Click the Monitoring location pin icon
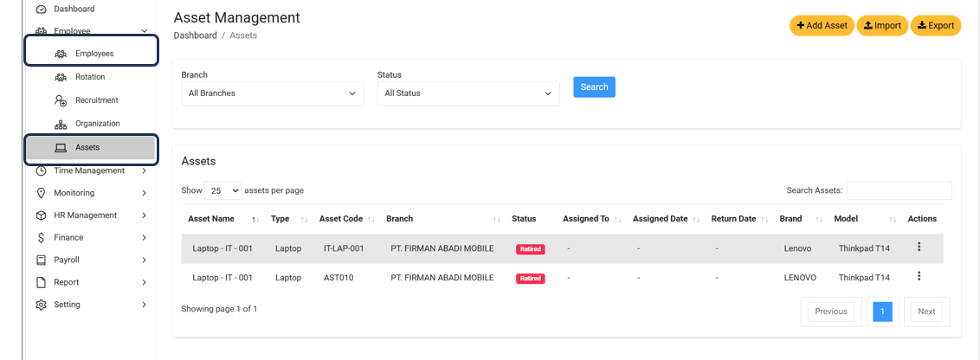The image size is (980, 360). click(x=41, y=193)
